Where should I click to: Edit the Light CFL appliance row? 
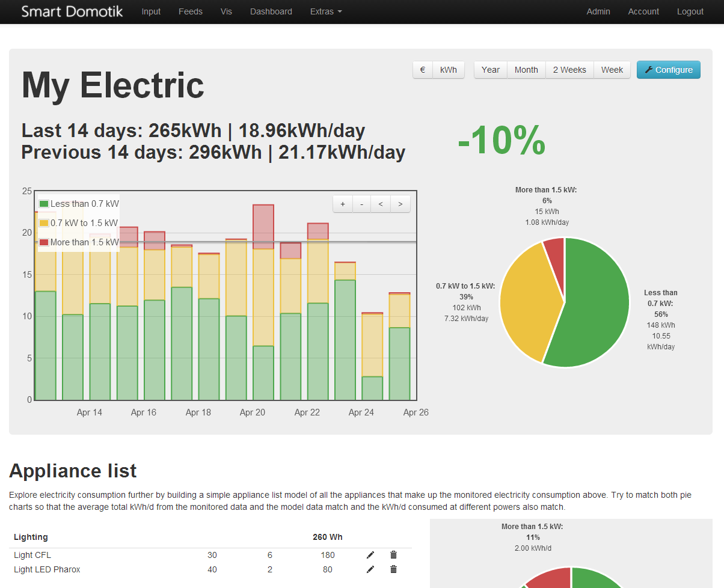coord(370,555)
